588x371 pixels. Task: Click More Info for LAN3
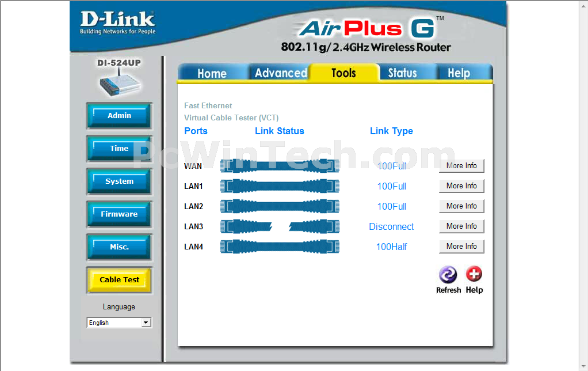pyautogui.click(x=461, y=226)
